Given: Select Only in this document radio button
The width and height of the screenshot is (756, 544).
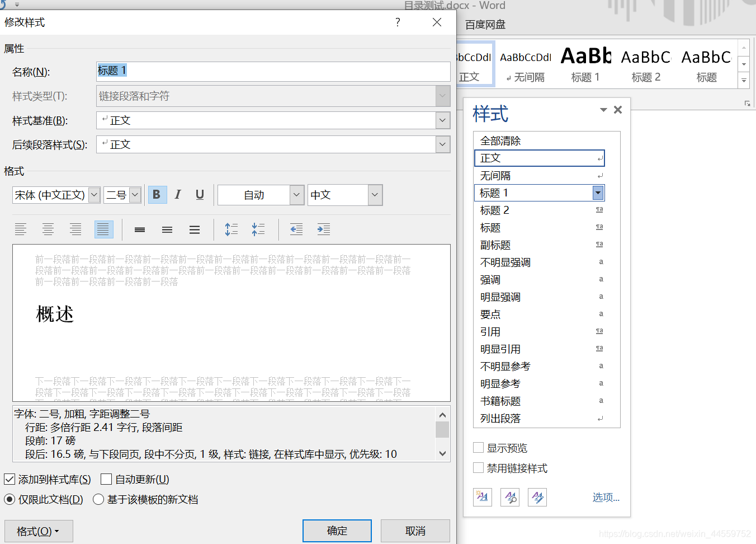Looking at the screenshot, I should click(10, 499).
